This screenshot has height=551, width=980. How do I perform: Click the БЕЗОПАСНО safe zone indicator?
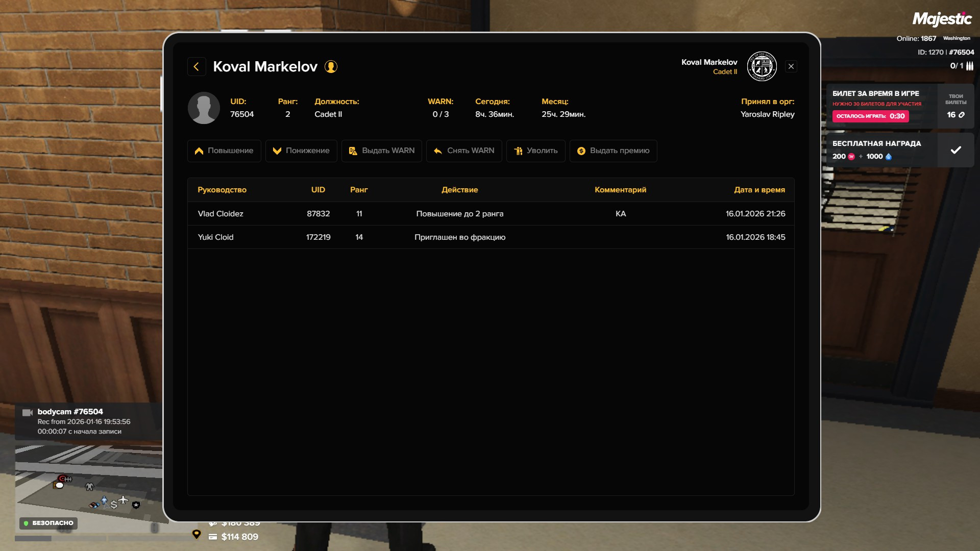(48, 523)
